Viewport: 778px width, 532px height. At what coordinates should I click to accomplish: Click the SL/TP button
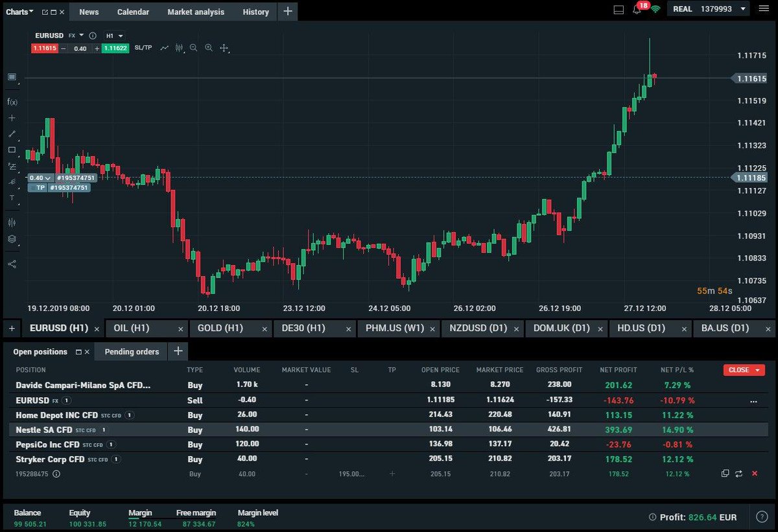[143, 48]
